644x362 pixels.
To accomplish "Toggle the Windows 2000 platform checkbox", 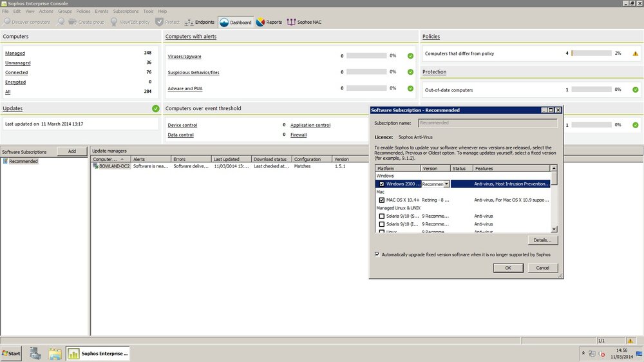I will click(x=381, y=184).
